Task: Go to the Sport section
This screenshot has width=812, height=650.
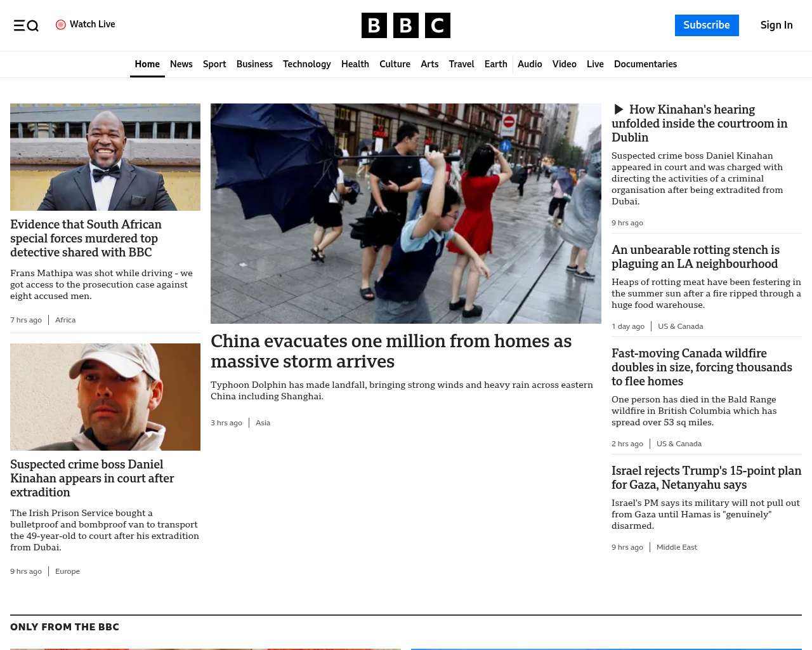Action: (x=214, y=64)
